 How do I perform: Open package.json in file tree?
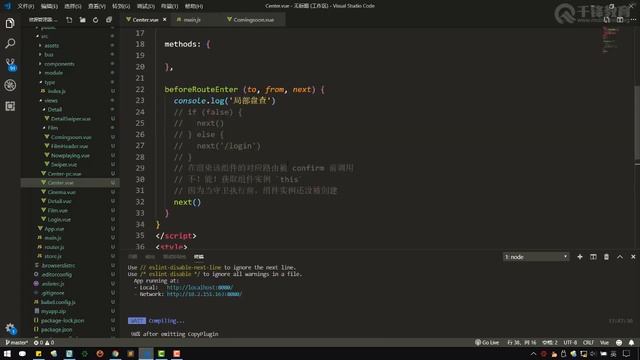point(56,329)
